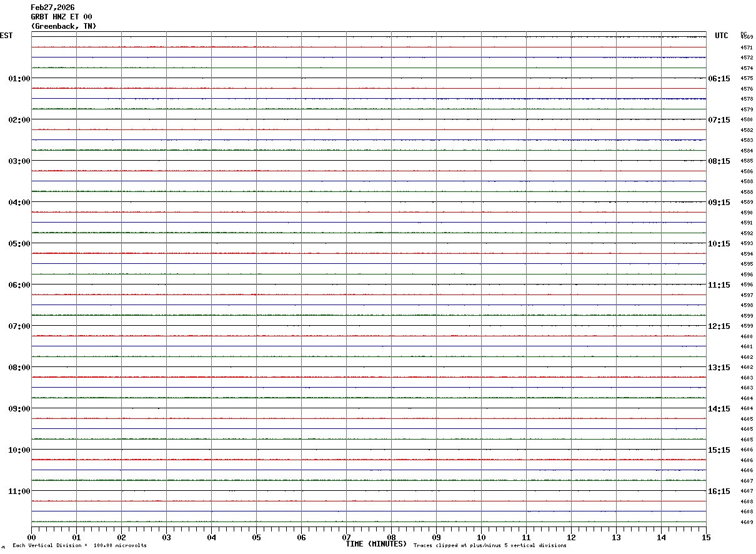Click the Feb27,2026 date header
756x554 pixels.
click(x=52, y=8)
